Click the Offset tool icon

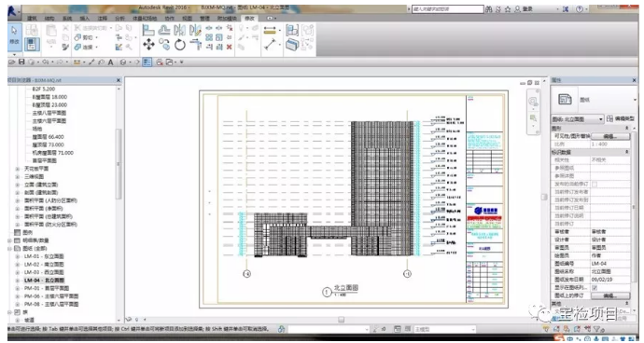coord(164,30)
